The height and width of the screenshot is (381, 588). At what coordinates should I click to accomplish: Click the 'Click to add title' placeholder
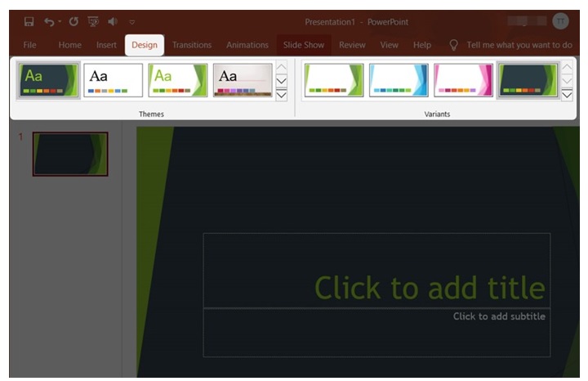pos(429,288)
